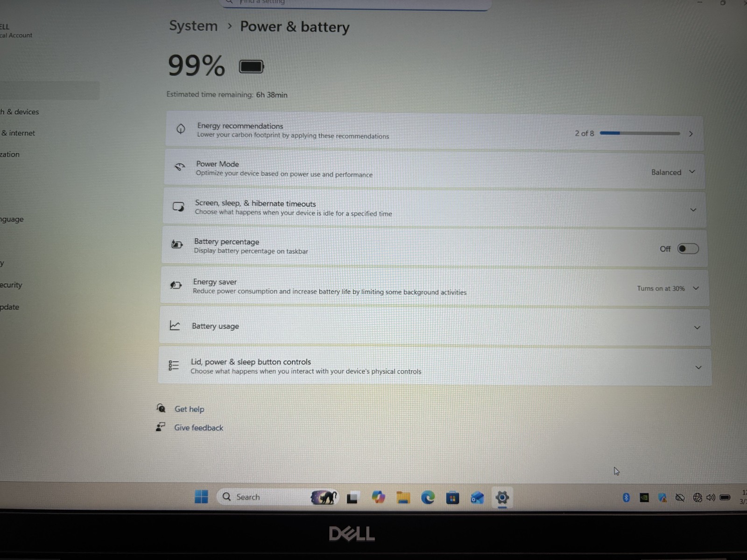Open File Explorer from the taskbar
The width and height of the screenshot is (747, 560).
pos(403,498)
